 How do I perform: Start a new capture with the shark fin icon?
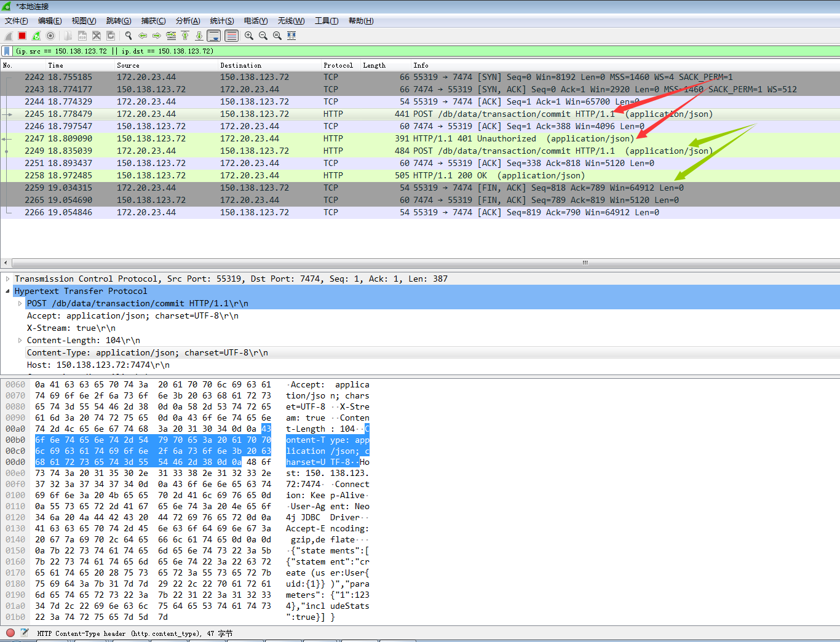click(x=7, y=35)
